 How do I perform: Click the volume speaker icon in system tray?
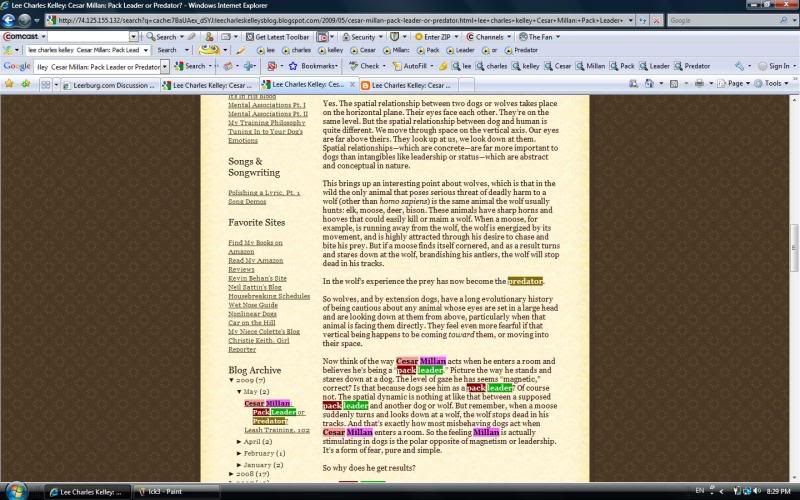[756, 491]
